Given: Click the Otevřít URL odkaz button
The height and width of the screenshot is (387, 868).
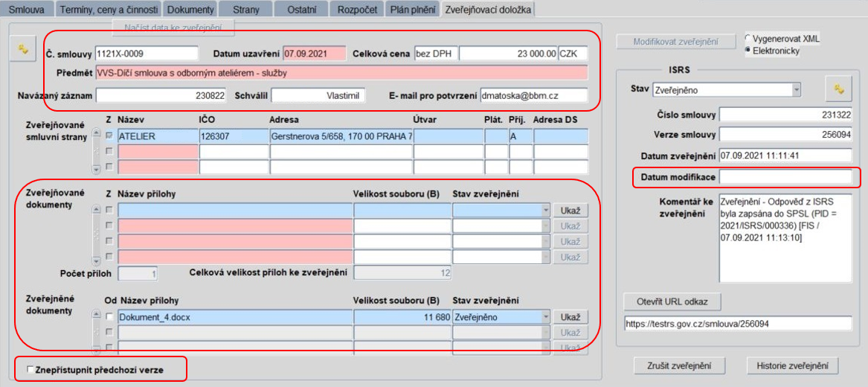Looking at the screenshot, I should pyautogui.click(x=672, y=301).
